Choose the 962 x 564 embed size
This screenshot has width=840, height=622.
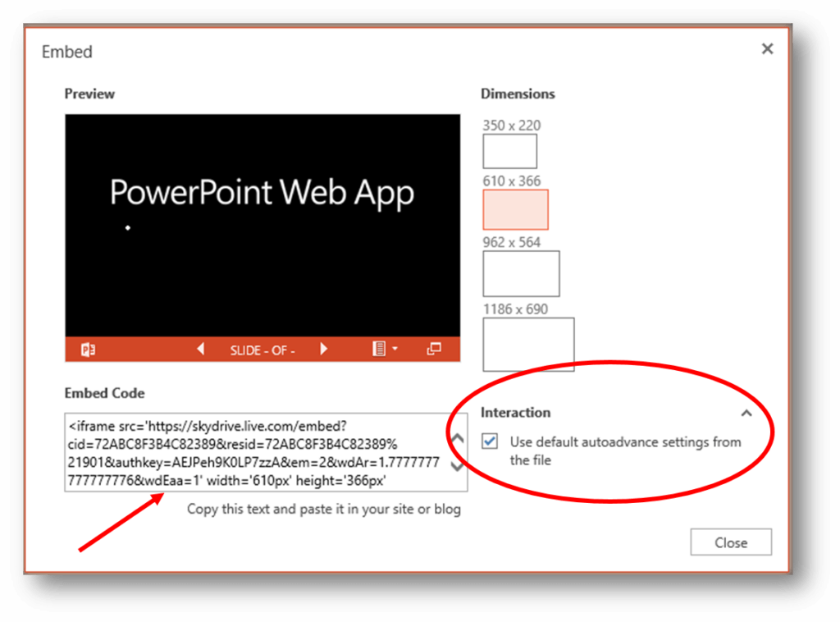(521, 273)
